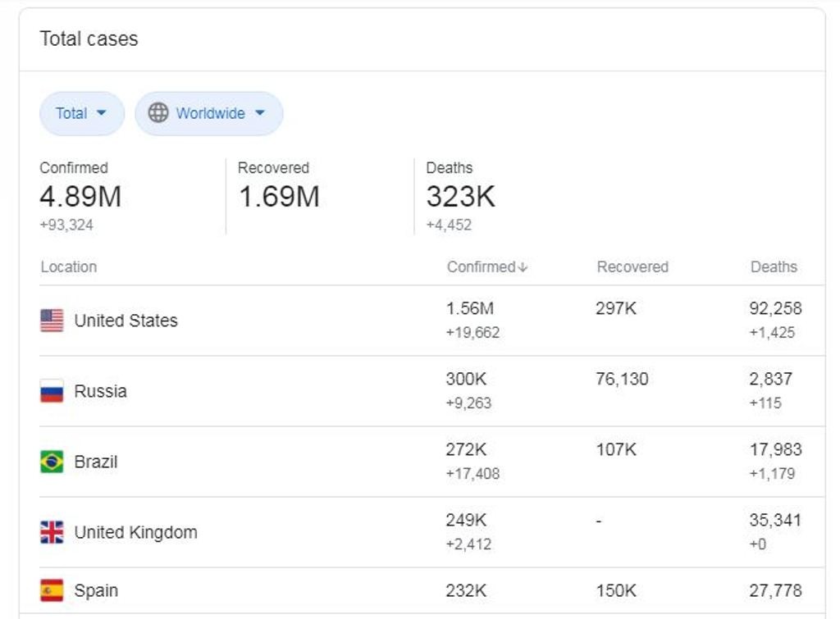Click the Russia flag icon
Viewport: 840px width, 619px height.
52,391
